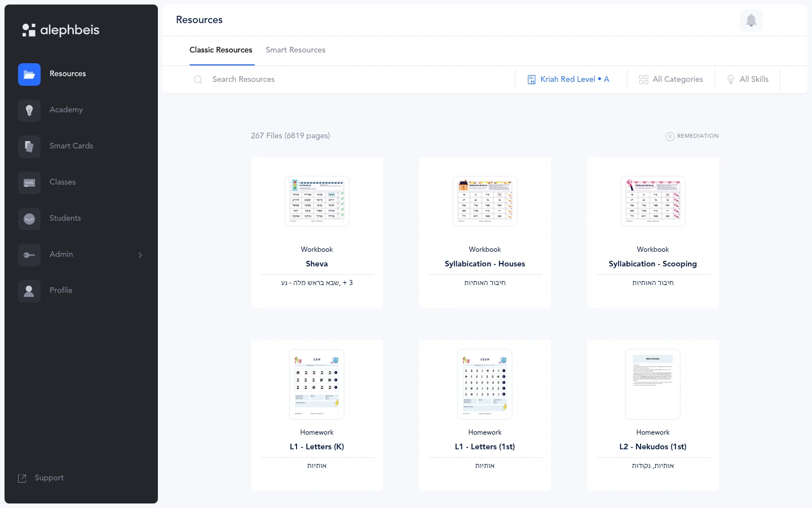The image size is (812, 508).
Task: Open the Students section
Action: (65, 218)
